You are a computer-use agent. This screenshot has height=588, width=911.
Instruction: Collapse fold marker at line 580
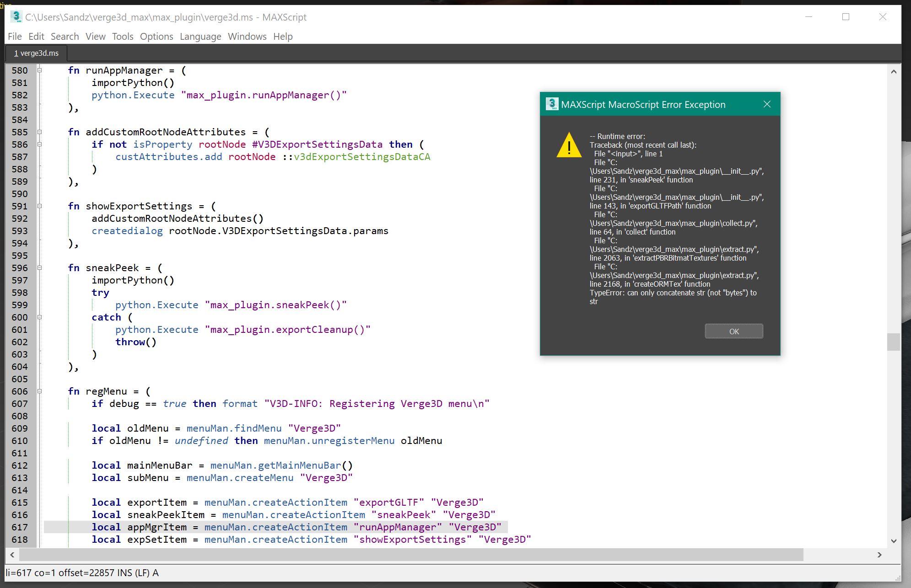coord(40,70)
